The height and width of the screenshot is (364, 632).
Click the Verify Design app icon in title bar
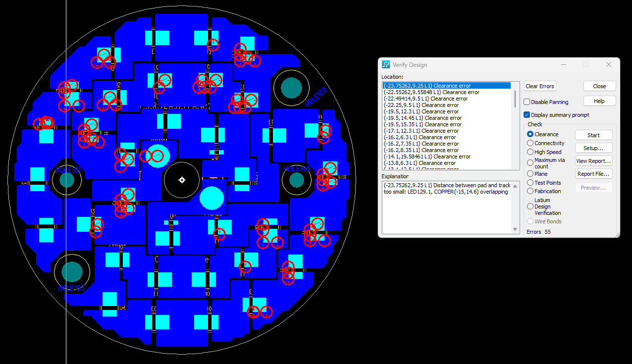coord(386,65)
